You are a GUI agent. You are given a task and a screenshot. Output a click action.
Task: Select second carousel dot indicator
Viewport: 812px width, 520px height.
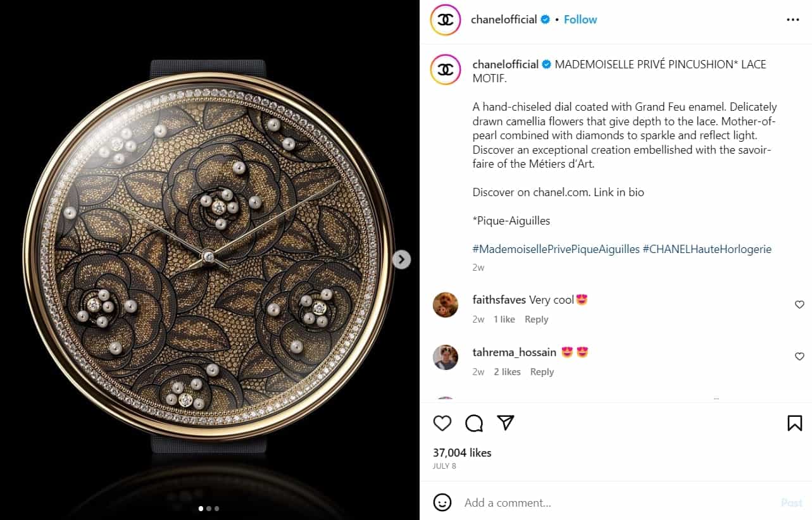(x=209, y=508)
